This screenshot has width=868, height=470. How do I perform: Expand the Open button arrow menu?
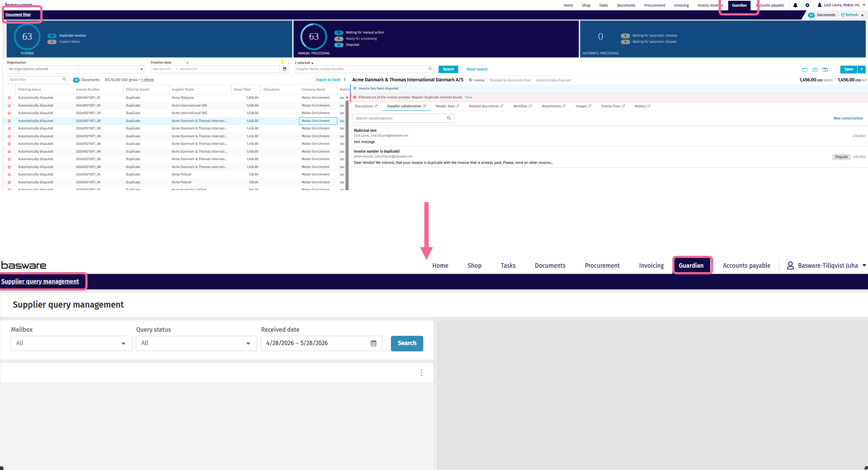(x=862, y=69)
